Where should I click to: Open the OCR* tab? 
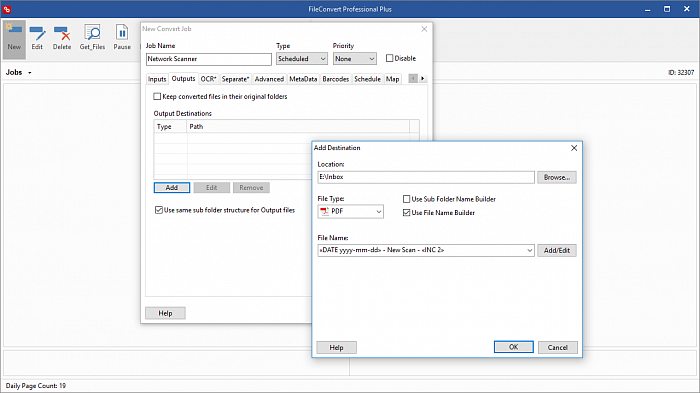point(208,79)
